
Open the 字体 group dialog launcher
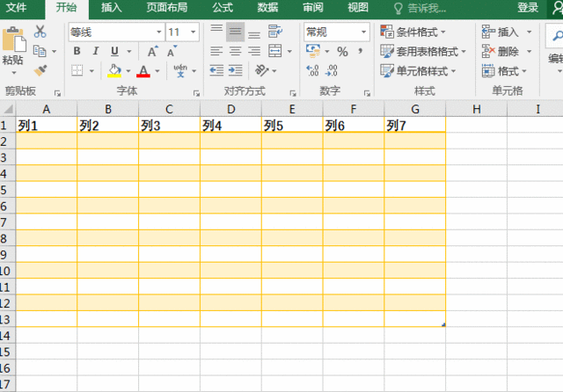coord(196,93)
